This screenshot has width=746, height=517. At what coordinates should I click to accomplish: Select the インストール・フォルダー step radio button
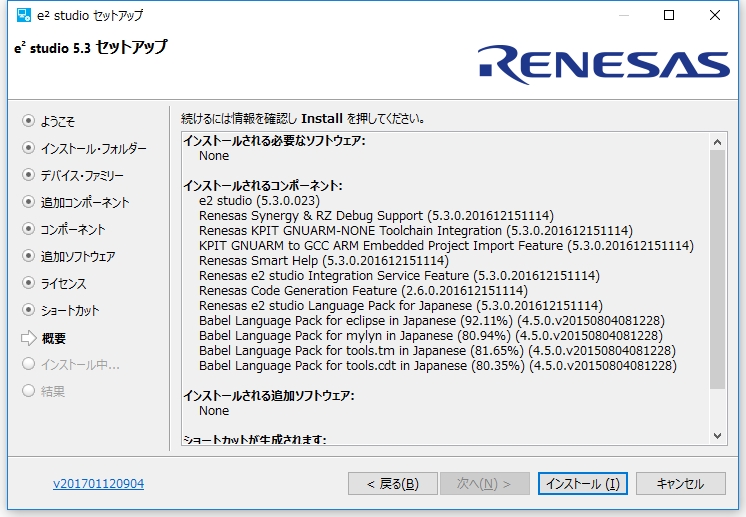pyautogui.click(x=29, y=148)
